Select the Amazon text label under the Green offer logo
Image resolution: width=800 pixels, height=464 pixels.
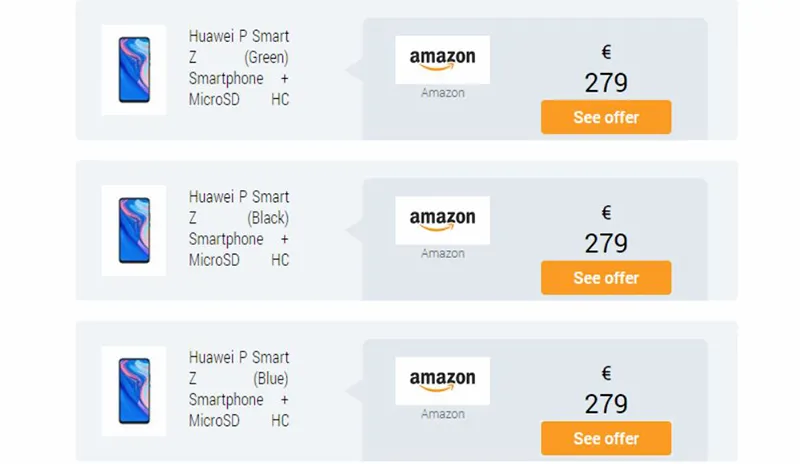pyautogui.click(x=442, y=93)
